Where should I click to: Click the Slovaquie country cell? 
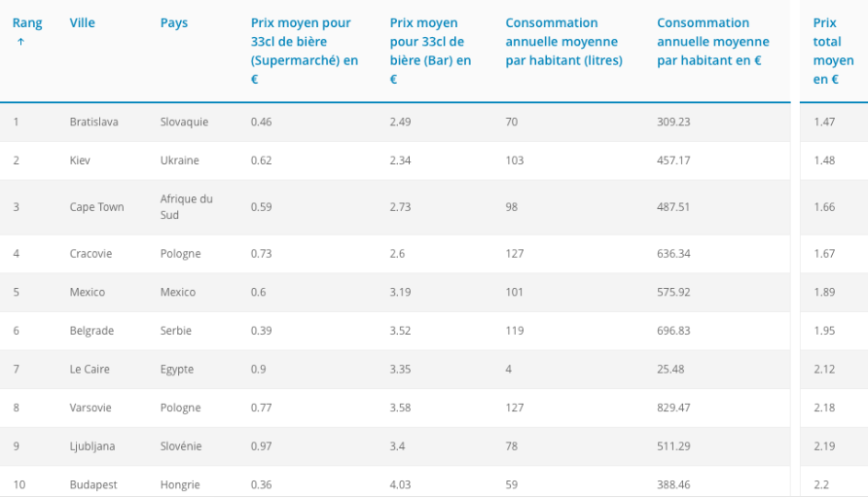click(184, 123)
